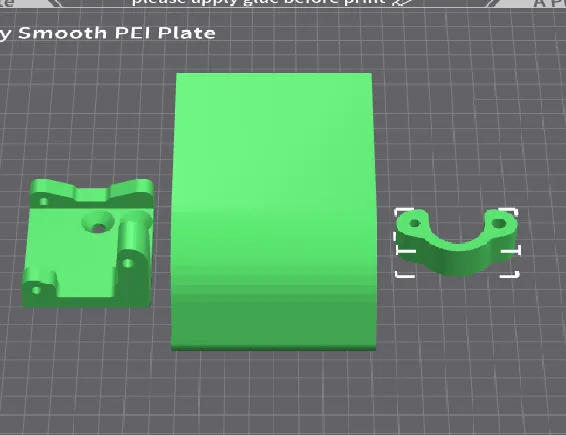
Task: Click the countersunk hole on the bracket mount
Action: click(98, 223)
